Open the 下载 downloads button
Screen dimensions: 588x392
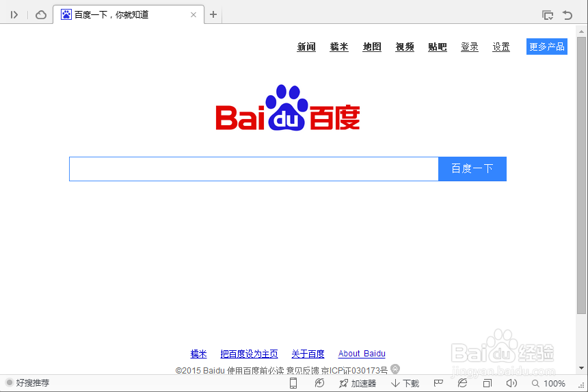click(405, 383)
